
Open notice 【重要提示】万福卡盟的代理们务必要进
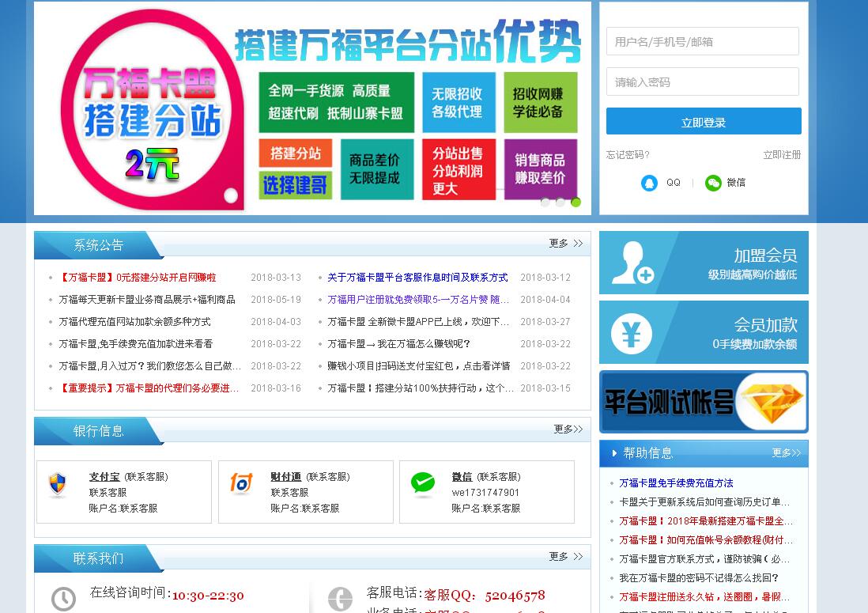pyautogui.click(x=149, y=388)
